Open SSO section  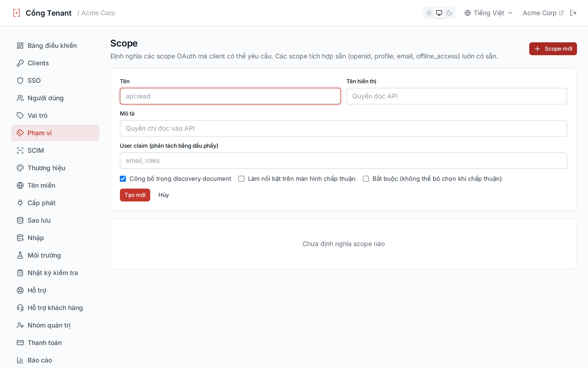click(55, 80)
